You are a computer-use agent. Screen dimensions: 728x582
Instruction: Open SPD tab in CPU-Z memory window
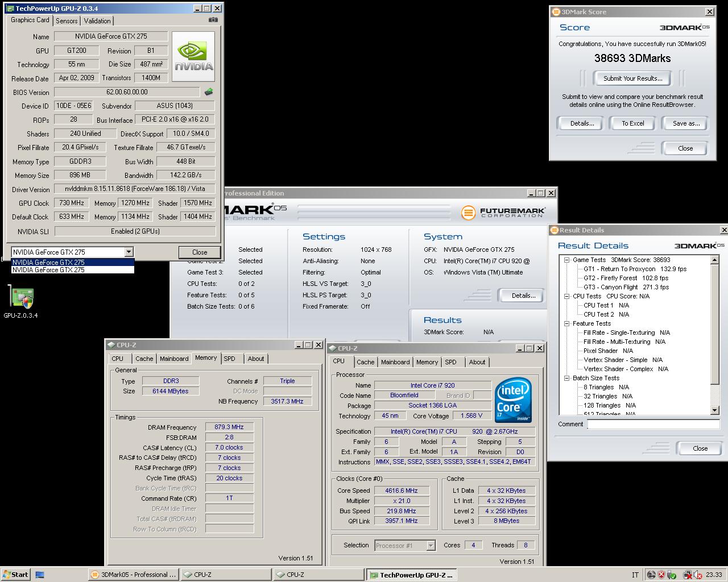click(x=229, y=359)
